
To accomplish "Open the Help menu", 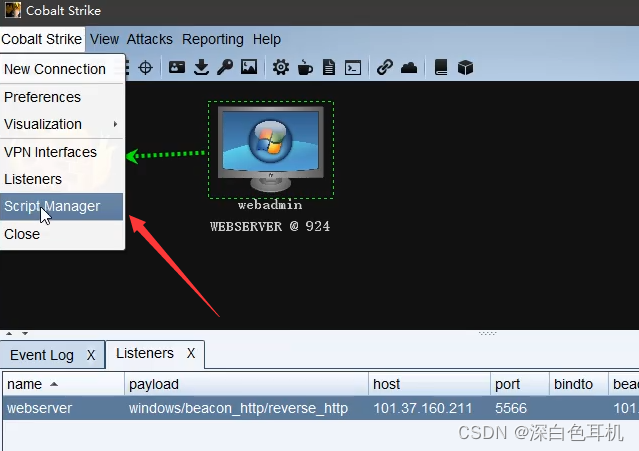I will tap(267, 40).
